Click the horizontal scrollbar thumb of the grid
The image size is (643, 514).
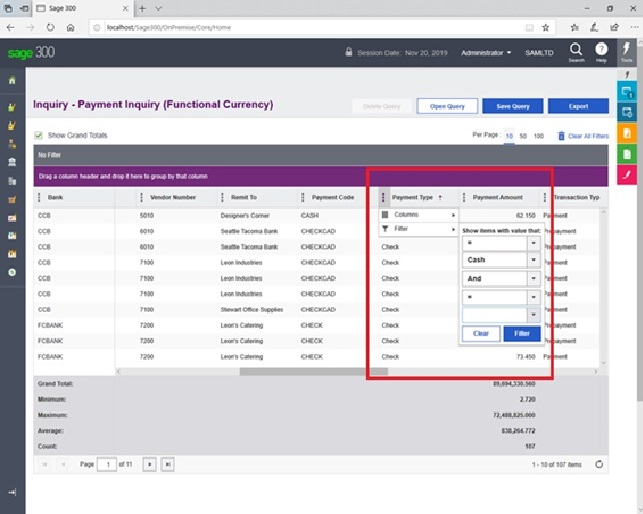pyautogui.click(x=314, y=371)
